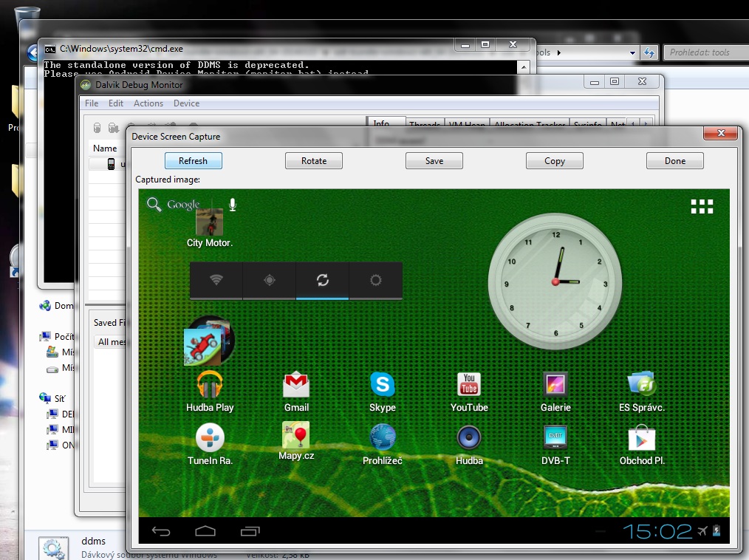
Task: Click the Prohledat: tools search field
Action: [706, 52]
